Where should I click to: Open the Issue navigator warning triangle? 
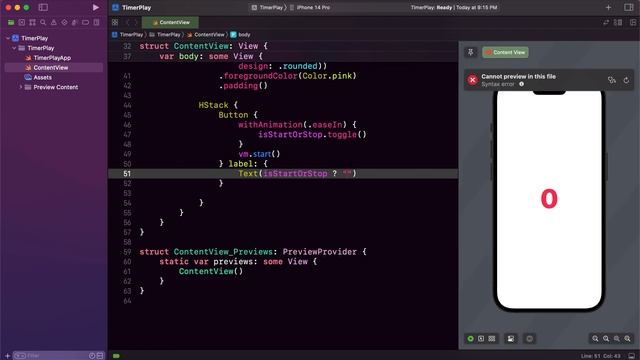pyautogui.click(x=53, y=22)
